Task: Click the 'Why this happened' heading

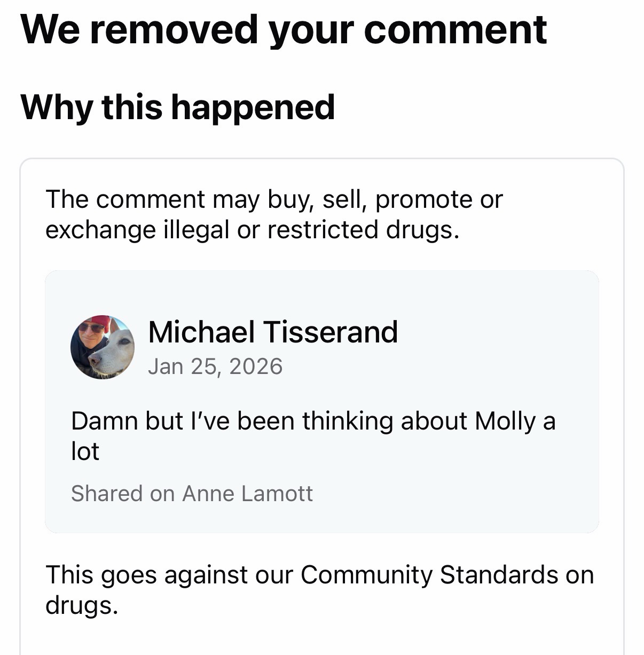Action: 177,107
